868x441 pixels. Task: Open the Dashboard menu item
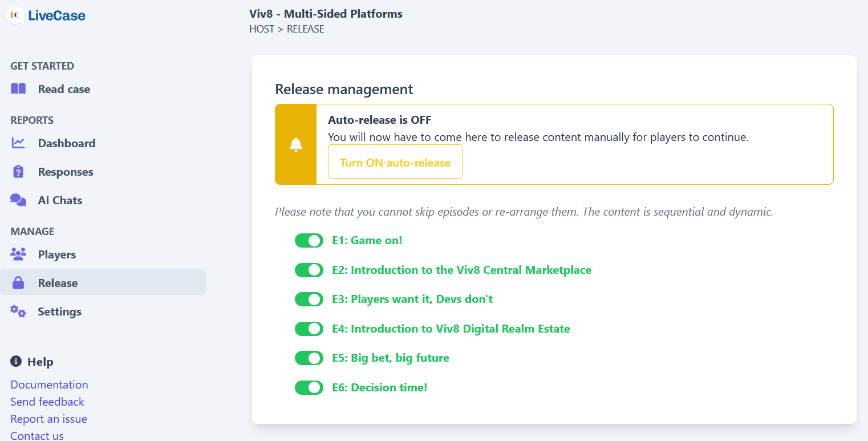(66, 143)
